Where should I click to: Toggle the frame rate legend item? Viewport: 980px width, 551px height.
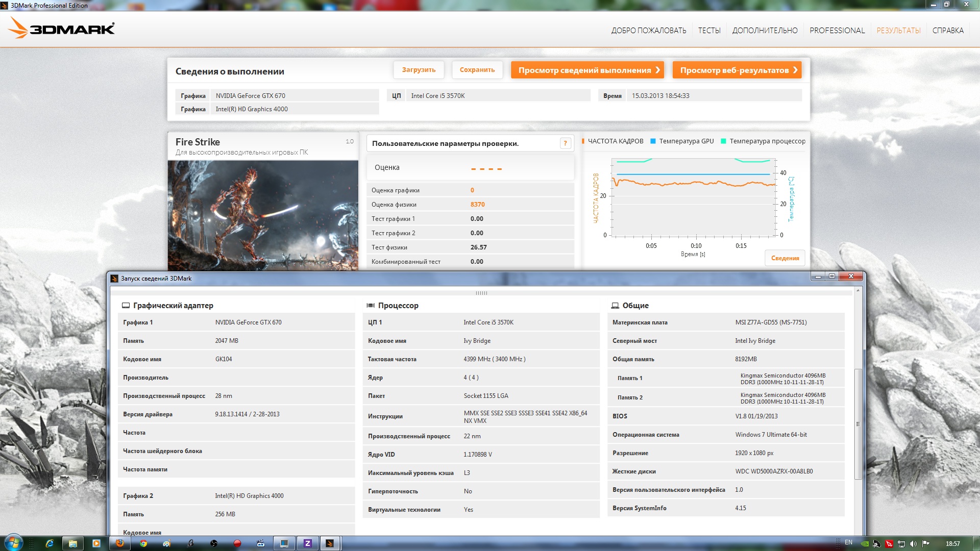[615, 141]
